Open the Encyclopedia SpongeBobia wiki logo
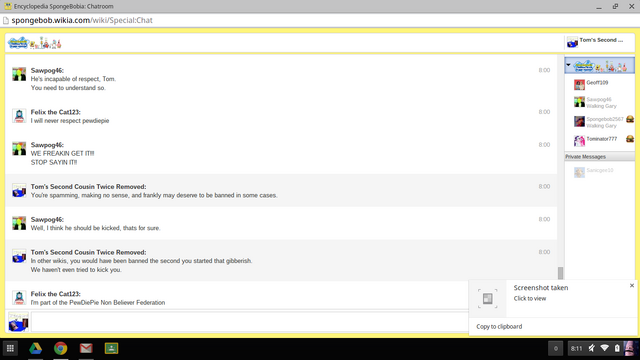 (x=35, y=42)
